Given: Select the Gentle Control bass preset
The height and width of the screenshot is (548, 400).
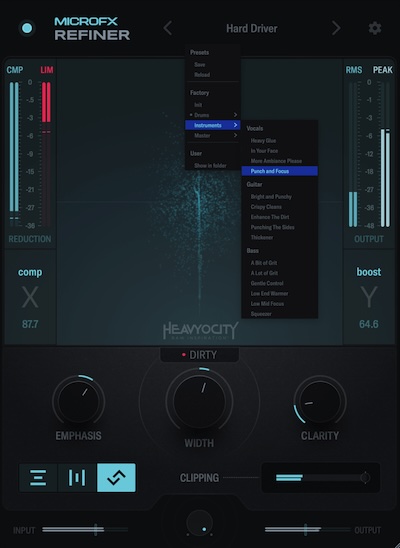Looking at the screenshot, I should click(x=280, y=283).
